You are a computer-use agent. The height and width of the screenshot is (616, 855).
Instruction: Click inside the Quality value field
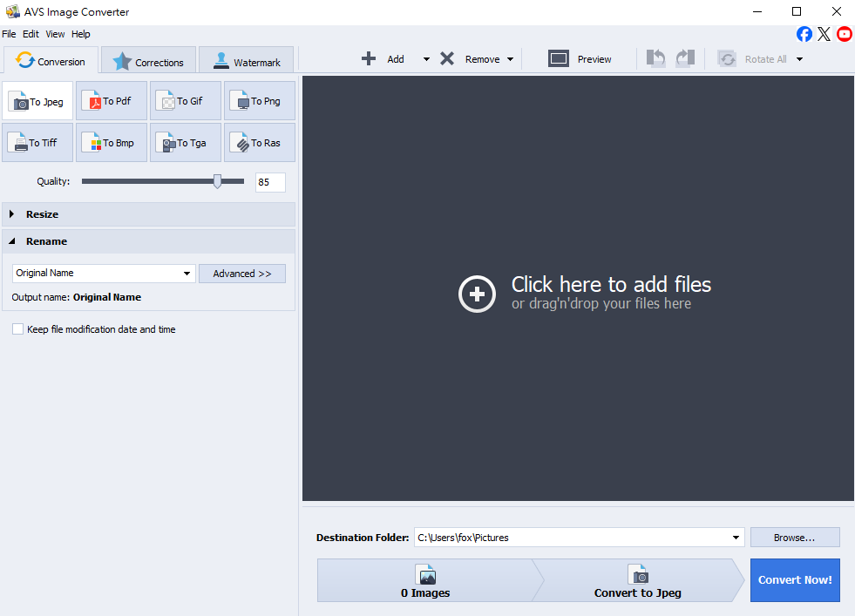[269, 182]
